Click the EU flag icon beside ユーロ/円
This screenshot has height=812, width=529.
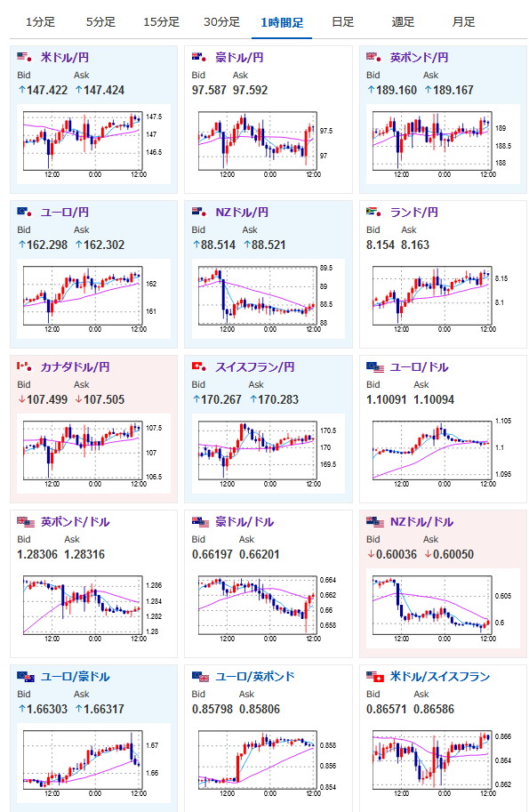pos(24,212)
